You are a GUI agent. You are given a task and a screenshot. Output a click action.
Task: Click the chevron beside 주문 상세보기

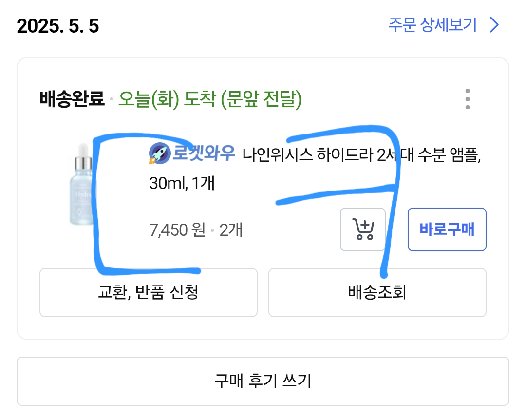494,25
